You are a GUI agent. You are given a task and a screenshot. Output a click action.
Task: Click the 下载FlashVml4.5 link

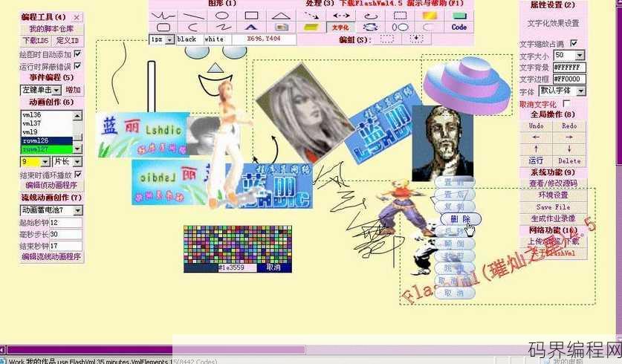371,3
